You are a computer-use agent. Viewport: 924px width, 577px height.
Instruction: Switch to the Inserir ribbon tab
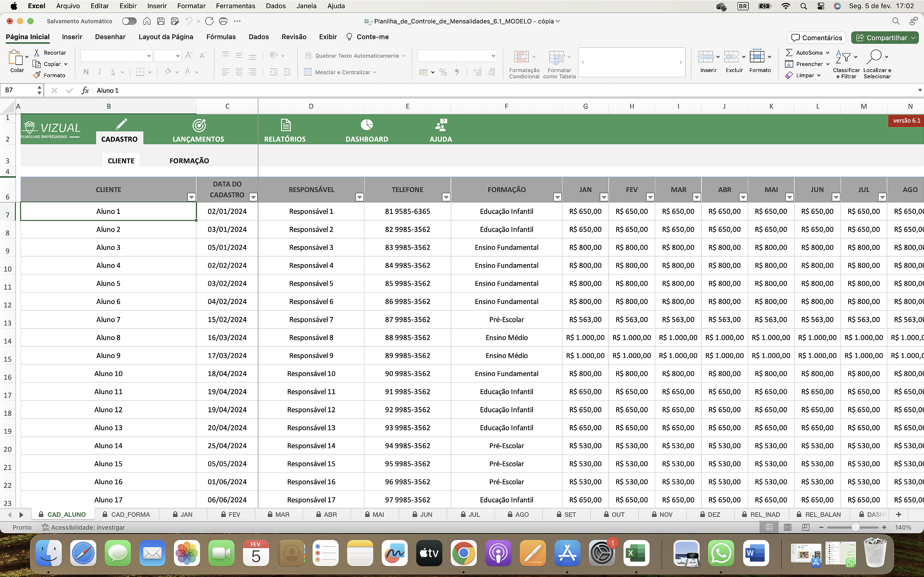pos(72,37)
